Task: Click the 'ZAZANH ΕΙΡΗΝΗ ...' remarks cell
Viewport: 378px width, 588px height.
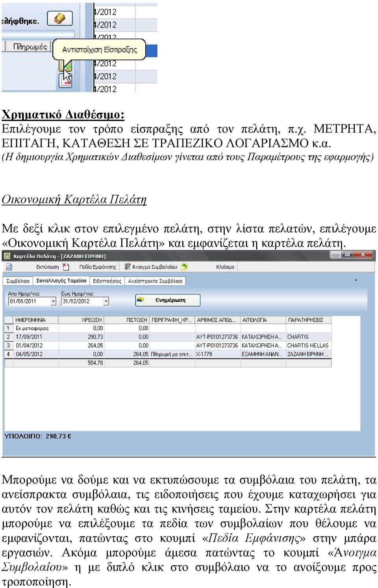Action: tap(309, 354)
